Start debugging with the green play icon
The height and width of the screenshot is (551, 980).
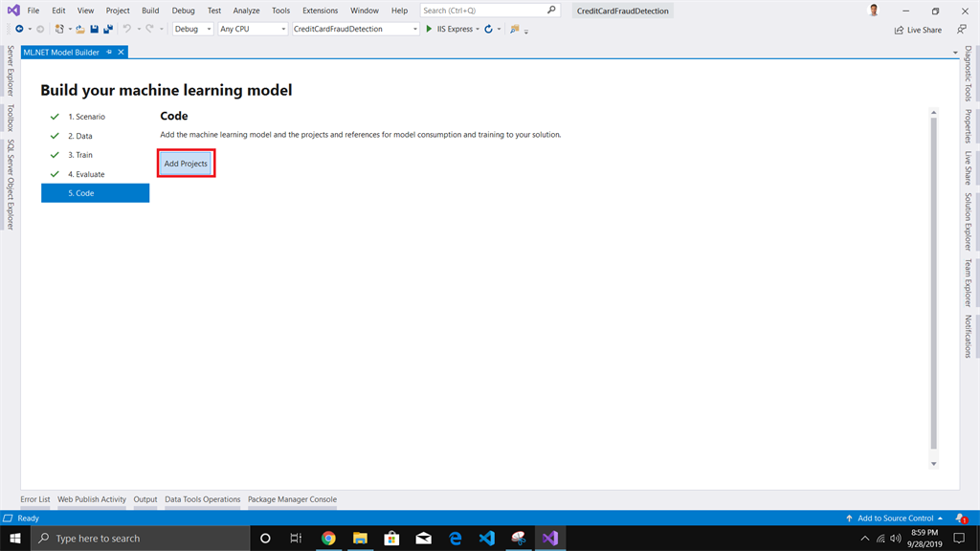[429, 29]
